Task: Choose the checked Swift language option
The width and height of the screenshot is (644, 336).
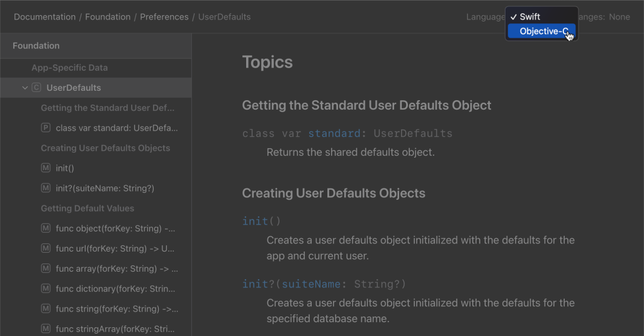Action: [x=541, y=17]
